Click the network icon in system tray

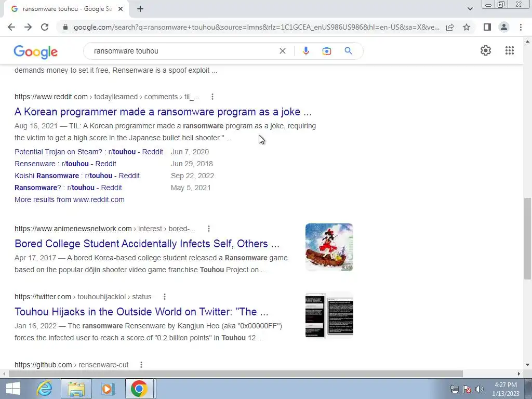(x=454, y=389)
